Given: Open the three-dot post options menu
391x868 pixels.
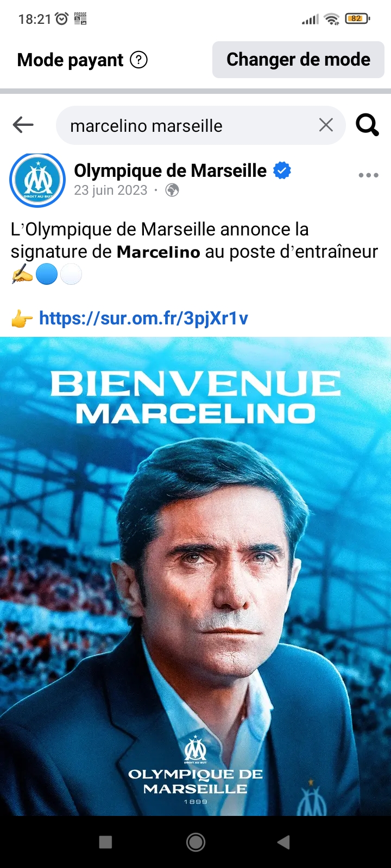Looking at the screenshot, I should (x=368, y=175).
